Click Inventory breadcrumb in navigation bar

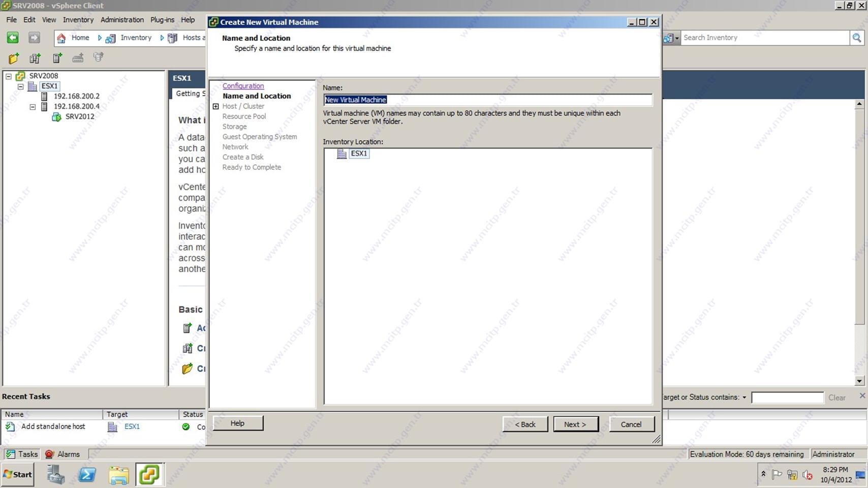click(x=136, y=38)
